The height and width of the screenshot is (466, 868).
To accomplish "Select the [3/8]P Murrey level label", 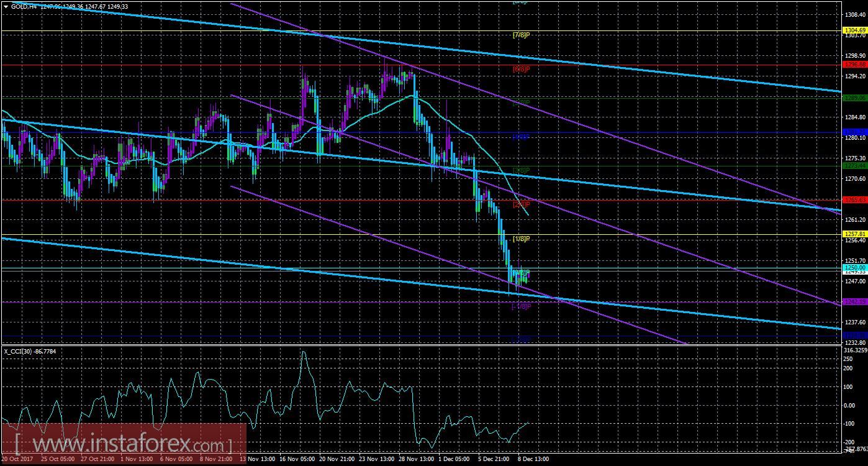I will tap(521, 170).
